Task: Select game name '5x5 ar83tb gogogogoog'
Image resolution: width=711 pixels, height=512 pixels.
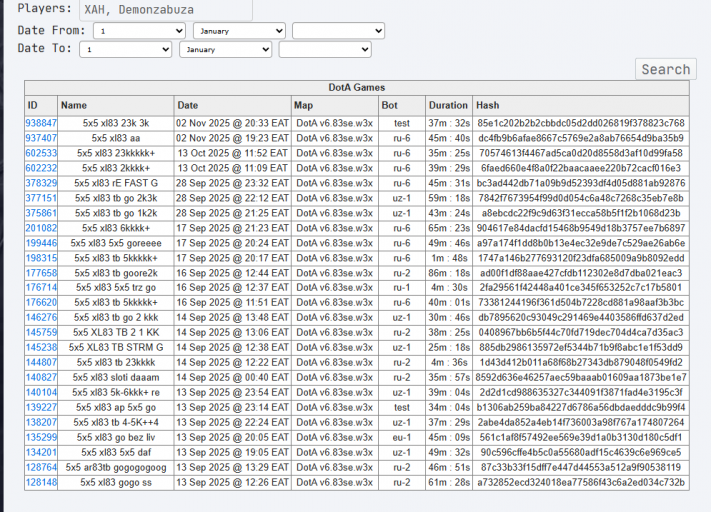Action: pos(116,467)
